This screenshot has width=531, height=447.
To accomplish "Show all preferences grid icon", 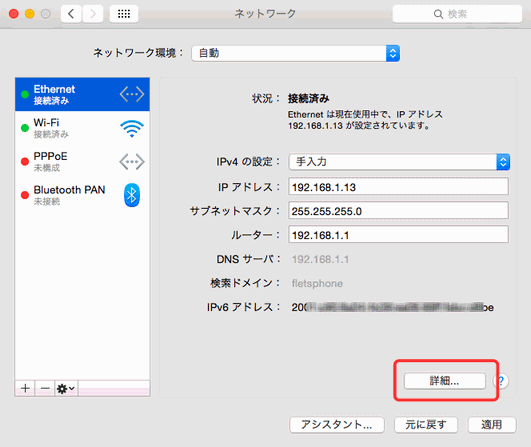I will [x=124, y=14].
